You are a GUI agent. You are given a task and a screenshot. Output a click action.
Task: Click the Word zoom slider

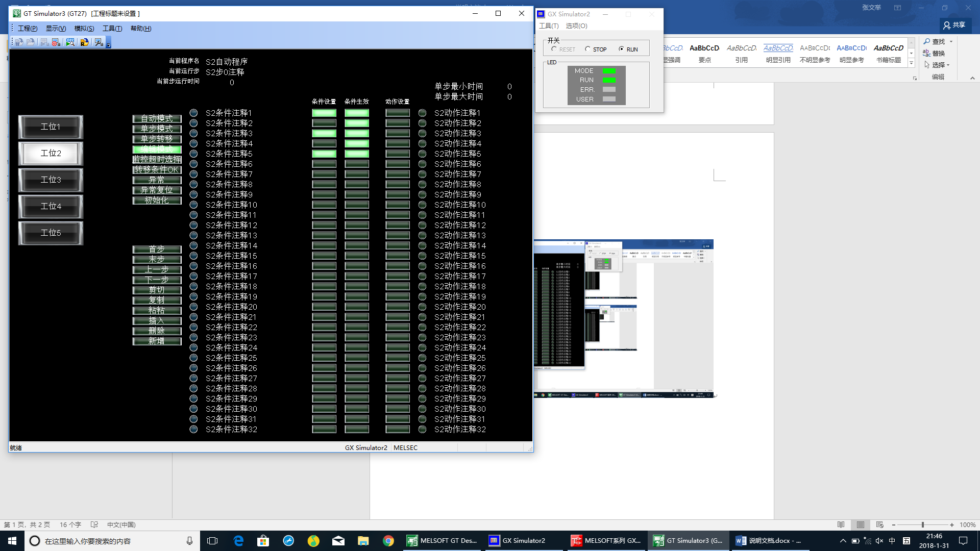pyautogui.click(x=922, y=525)
